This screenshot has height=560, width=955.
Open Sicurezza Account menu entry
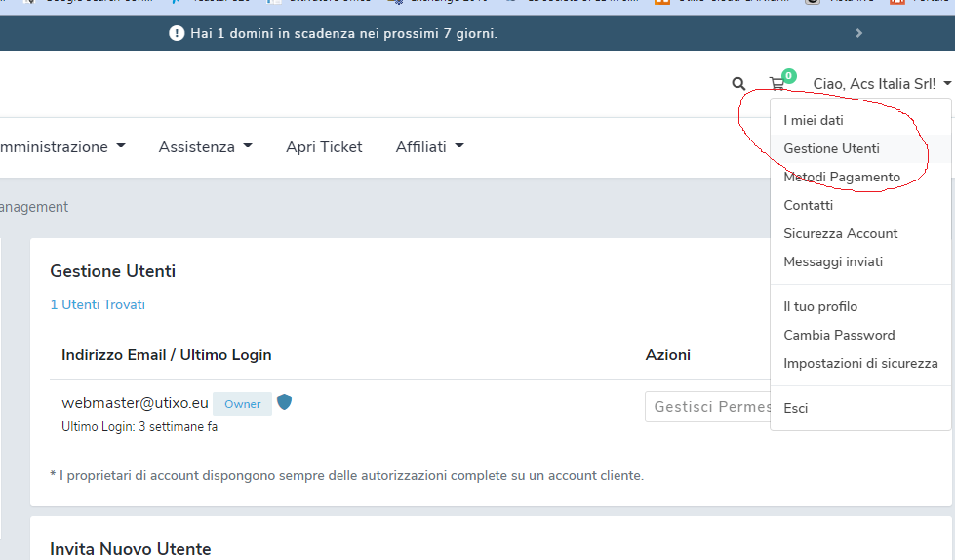(840, 234)
